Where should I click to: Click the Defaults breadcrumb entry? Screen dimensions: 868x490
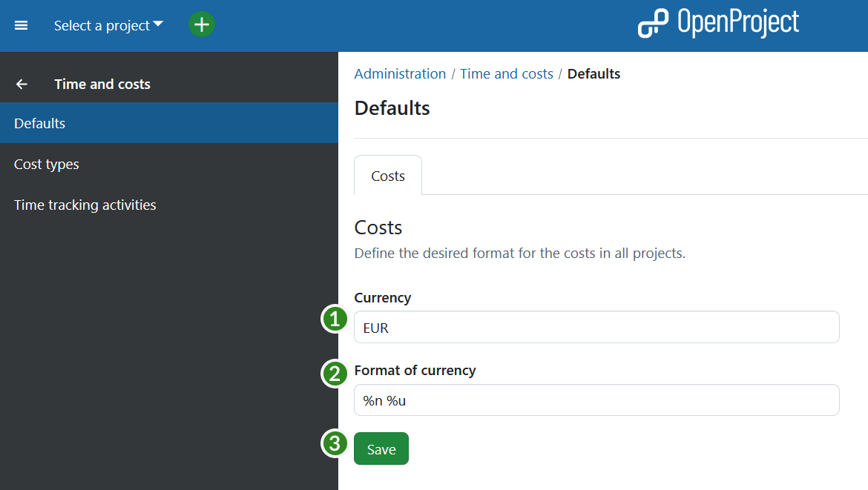tap(594, 73)
